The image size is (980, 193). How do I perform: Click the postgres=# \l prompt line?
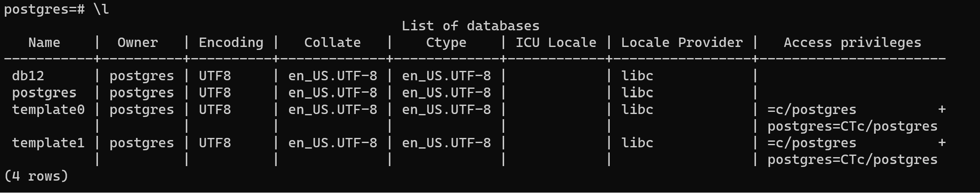pyautogui.click(x=56, y=9)
